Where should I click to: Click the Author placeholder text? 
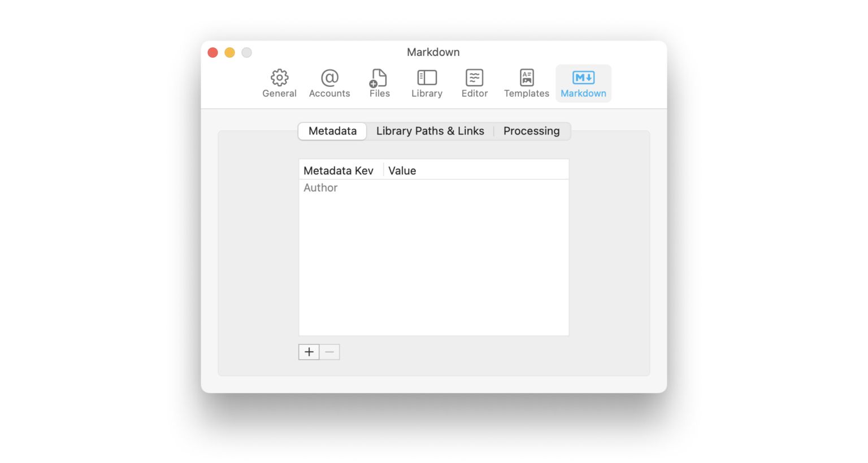320,187
